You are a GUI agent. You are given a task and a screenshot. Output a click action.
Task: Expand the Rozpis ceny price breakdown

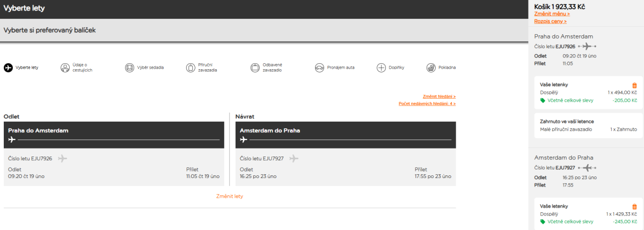coord(550,21)
